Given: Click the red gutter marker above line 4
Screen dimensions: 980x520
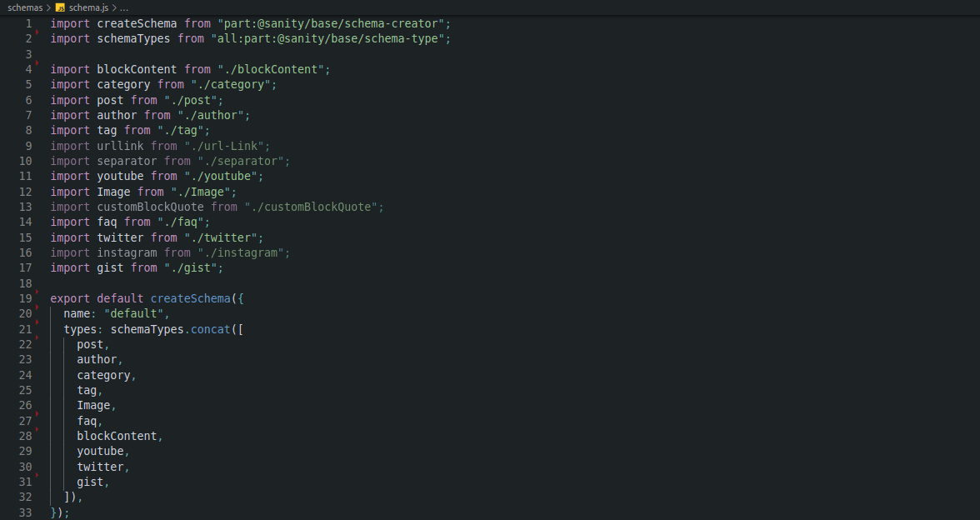Looking at the screenshot, I should click(37, 62).
